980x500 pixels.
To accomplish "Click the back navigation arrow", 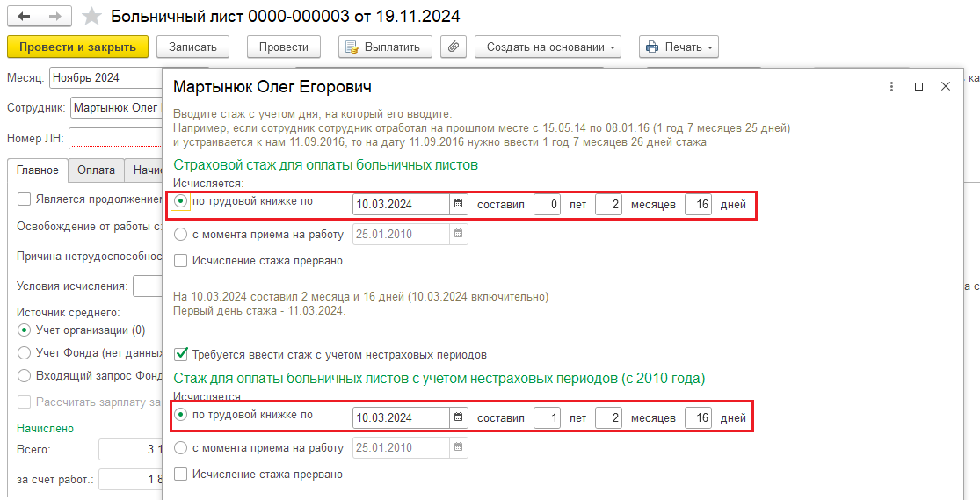I will coord(24,16).
